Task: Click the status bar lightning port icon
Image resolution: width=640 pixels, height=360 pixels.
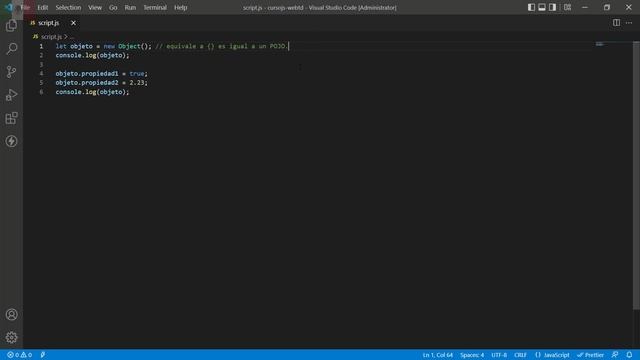Action: 43,355
